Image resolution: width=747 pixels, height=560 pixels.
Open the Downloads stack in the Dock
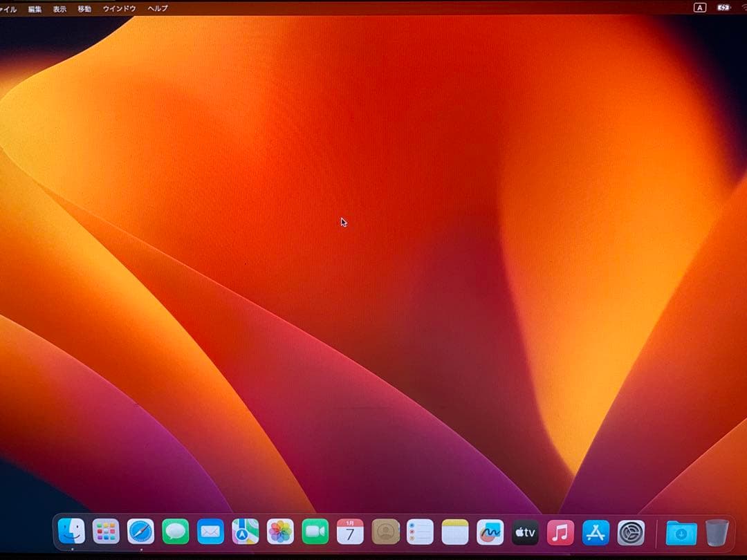[x=681, y=532]
